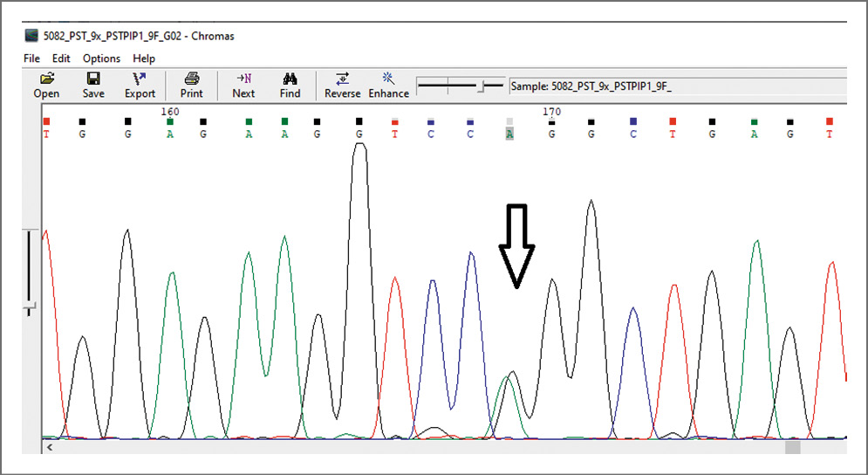Click the Export toolbar icon
The width and height of the screenshot is (868, 475).
click(x=140, y=85)
